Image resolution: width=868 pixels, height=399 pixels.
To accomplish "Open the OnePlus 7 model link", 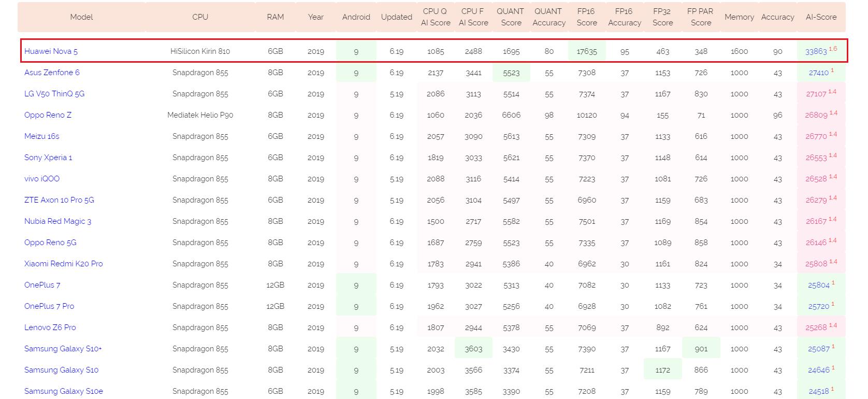I will 42,285.
